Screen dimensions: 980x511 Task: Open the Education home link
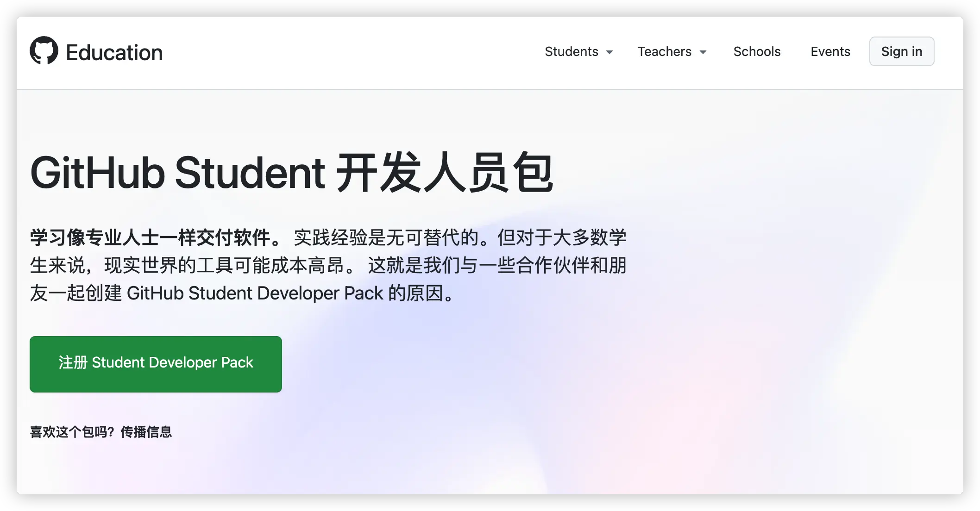click(114, 52)
